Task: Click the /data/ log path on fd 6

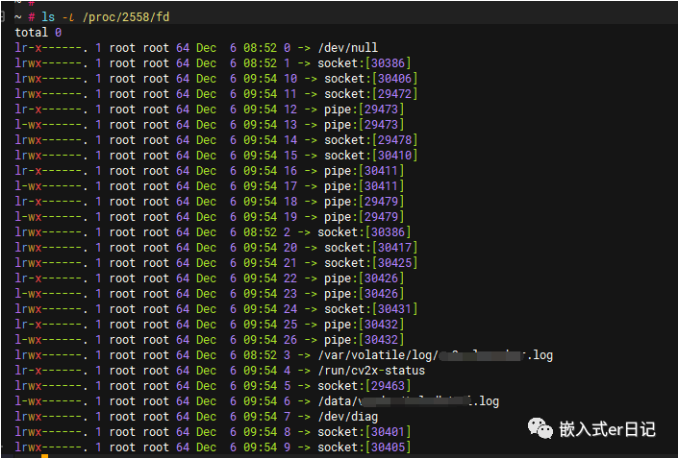Action: point(408,401)
